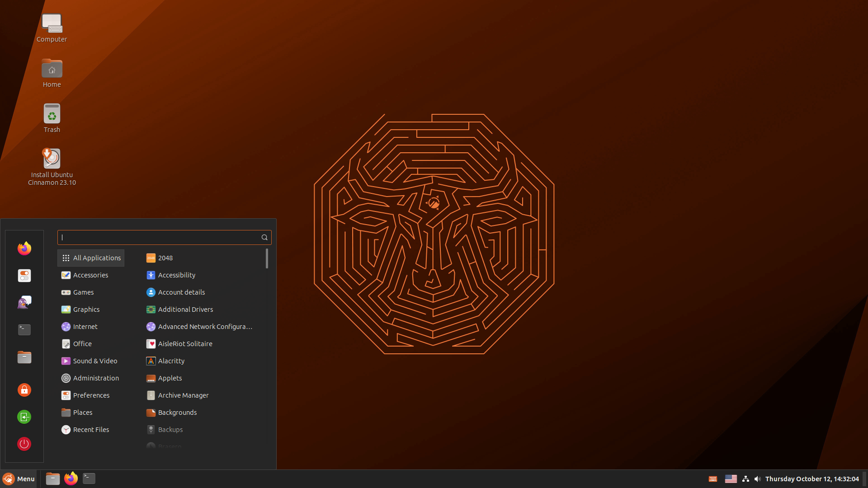This screenshot has width=868, height=488.
Task: Select the Accessories category
Action: point(91,275)
